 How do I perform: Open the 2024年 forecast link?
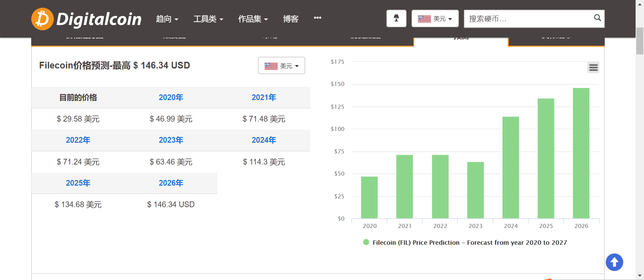264,140
